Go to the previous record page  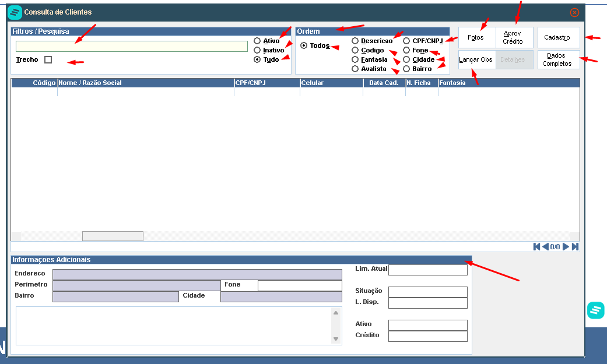coord(545,247)
